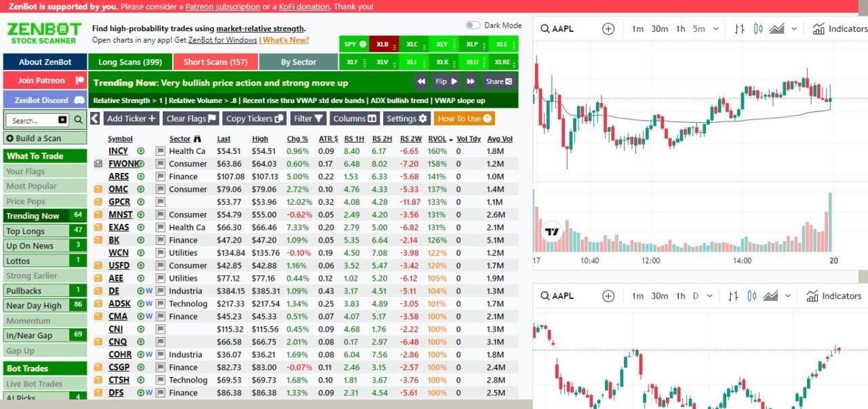Click the binoculars icon next to Sector header
This screenshot has height=409, width=868.
(x=197, y=138)
